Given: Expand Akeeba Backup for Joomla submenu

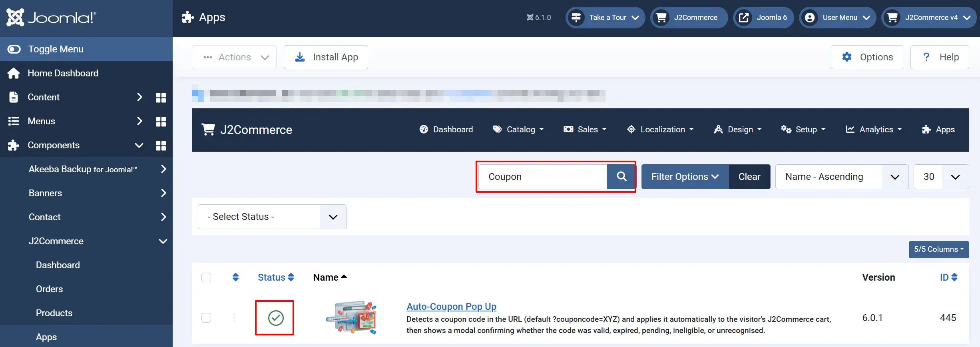Looking at the screenshot, I should (x=163, y=169).
